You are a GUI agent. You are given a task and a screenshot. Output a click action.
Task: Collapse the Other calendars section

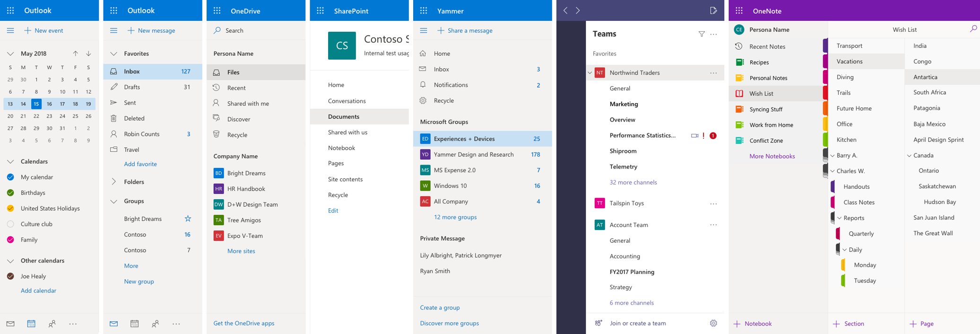[10, 261]
